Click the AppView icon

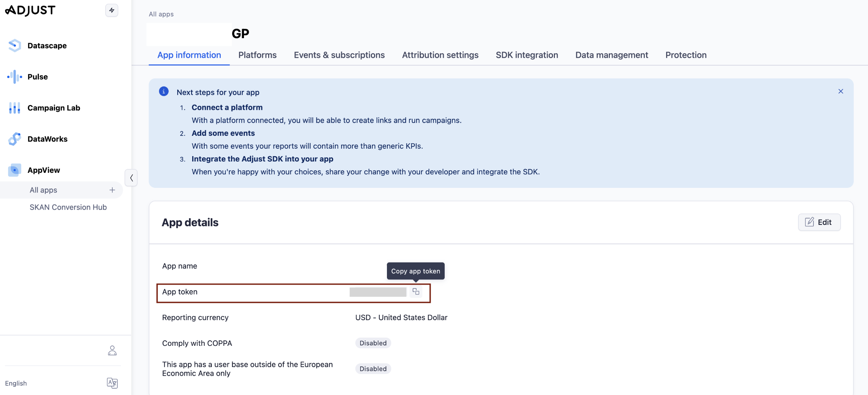14,170
